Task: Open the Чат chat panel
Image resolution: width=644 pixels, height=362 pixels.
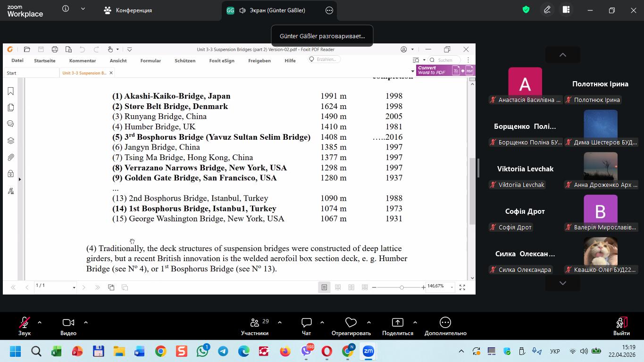Action: [306, 326]
